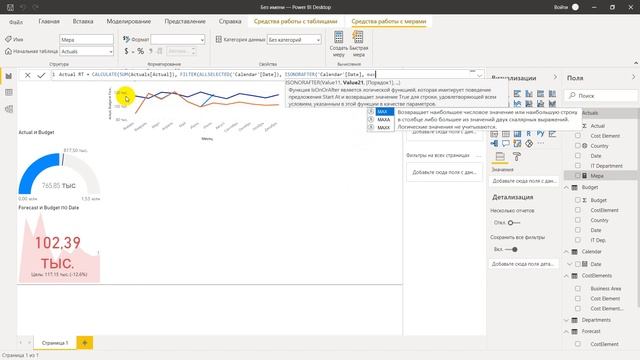Image resolution: width=640 pixels, height=360 pixels.
Task: Check the Country field under Actuals
Action: 578,145
